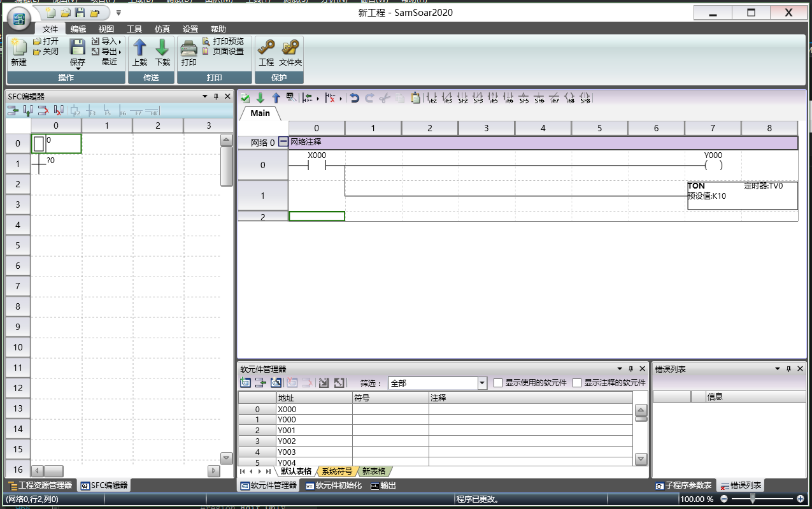Check the redo arrow icon availability by clicking it

pos(369,98)
